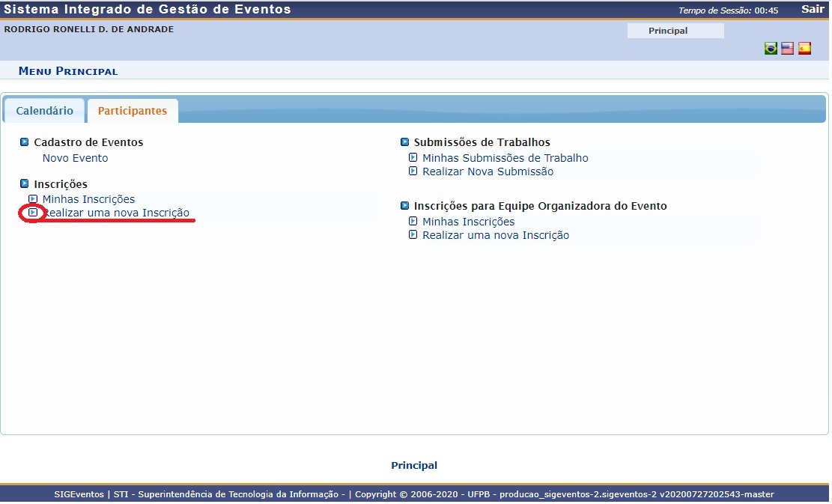Click arrow icon beside left Minhas Inscrições
Screen dimensions: 832x504
click(x=33, y=199)
